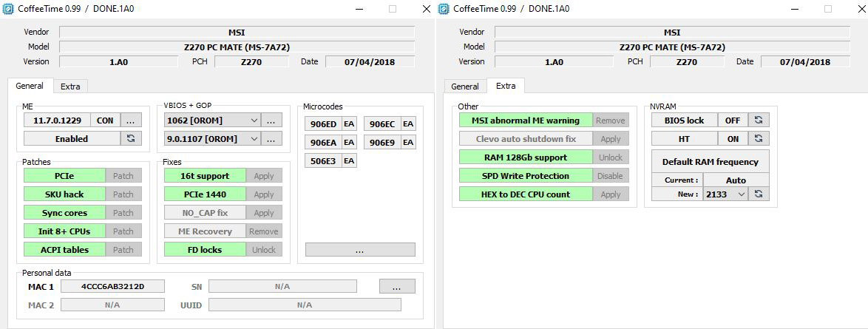Switch to Extra tab in left window
Screen dimensions: 868x329
(x=70, y=87)
